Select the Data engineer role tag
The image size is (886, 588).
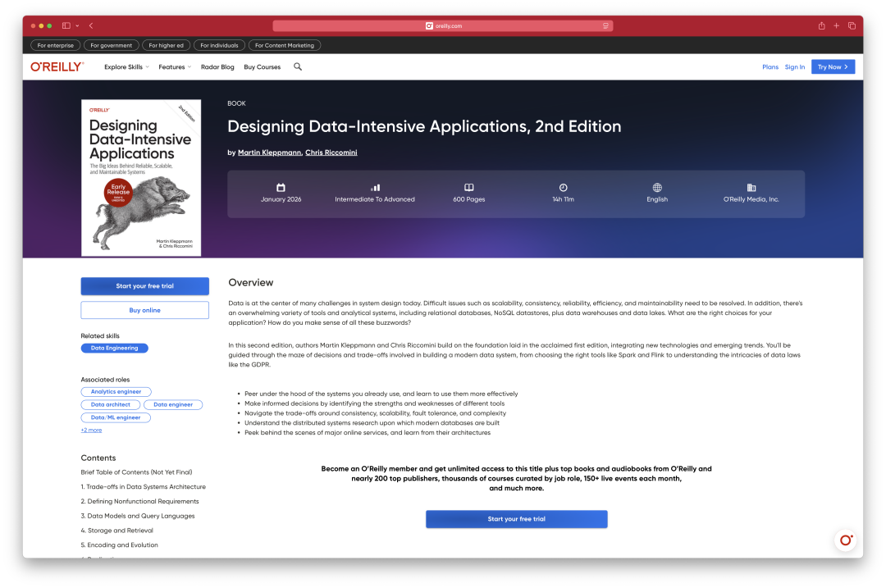(173, 404)
